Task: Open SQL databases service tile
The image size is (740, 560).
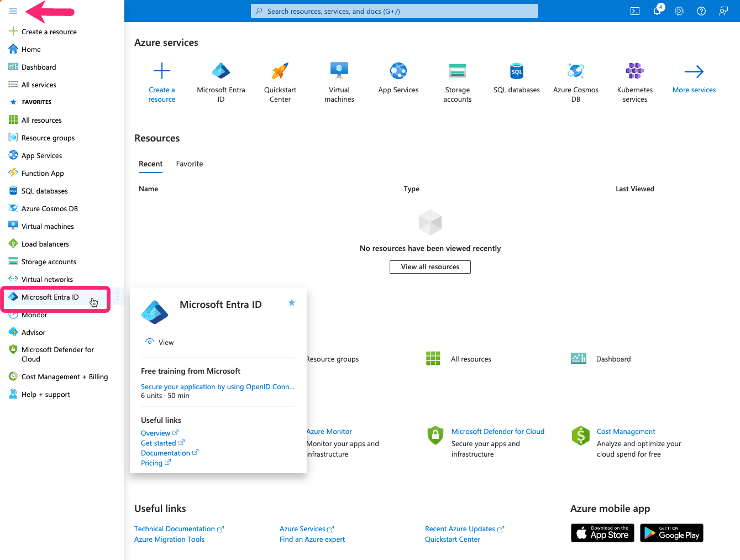Action: pyautogui.click(x=517, y=77)
